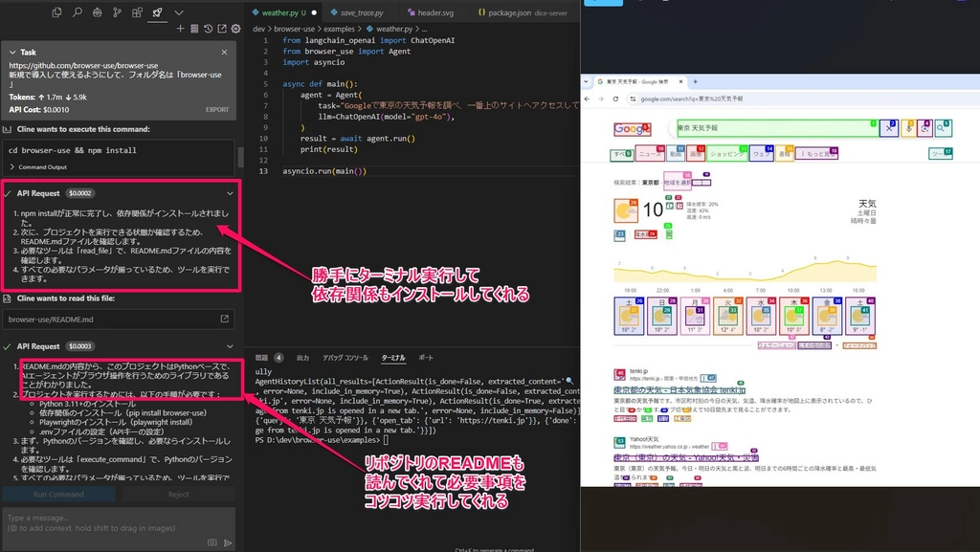Close the current Cline task
The height and width of the screenshot is (552, 980).
pos(224,53)
